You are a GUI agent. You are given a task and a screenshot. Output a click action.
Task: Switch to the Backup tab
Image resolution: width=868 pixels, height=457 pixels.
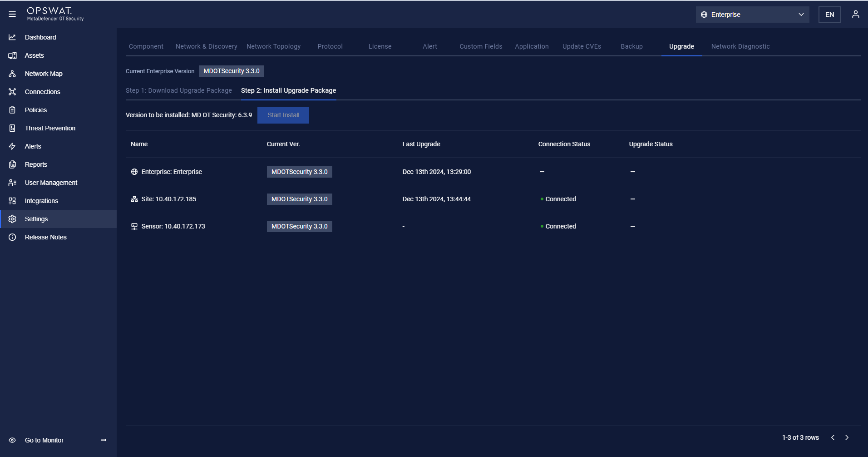tap(631, 46)
